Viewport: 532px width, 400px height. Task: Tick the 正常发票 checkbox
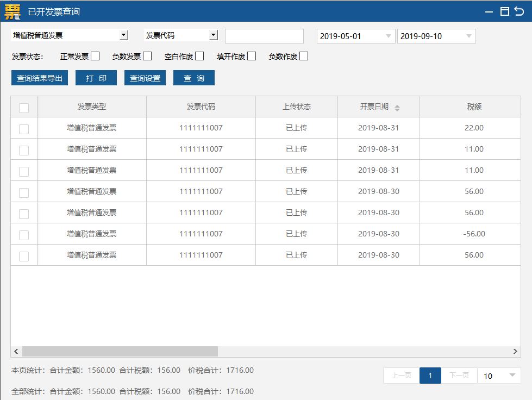pos(95,56)
